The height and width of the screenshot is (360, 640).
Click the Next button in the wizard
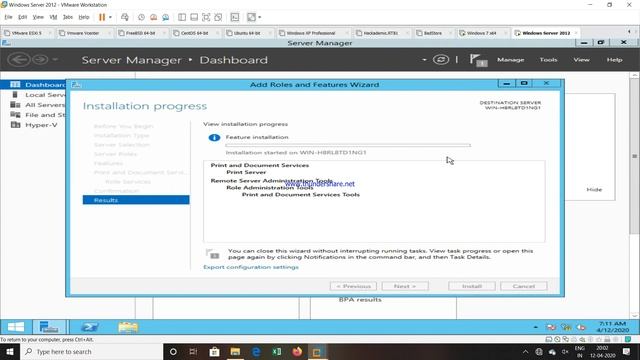tap(405, 286)
